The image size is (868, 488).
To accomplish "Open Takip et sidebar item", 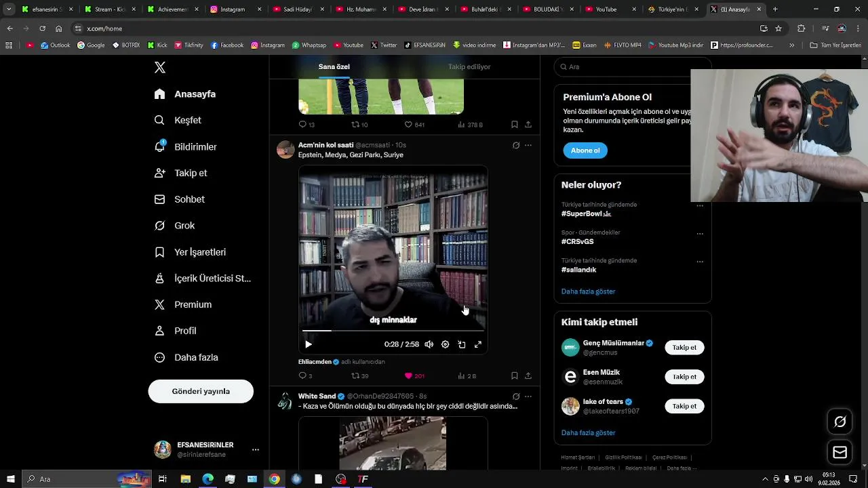I will tap(181, 173).
